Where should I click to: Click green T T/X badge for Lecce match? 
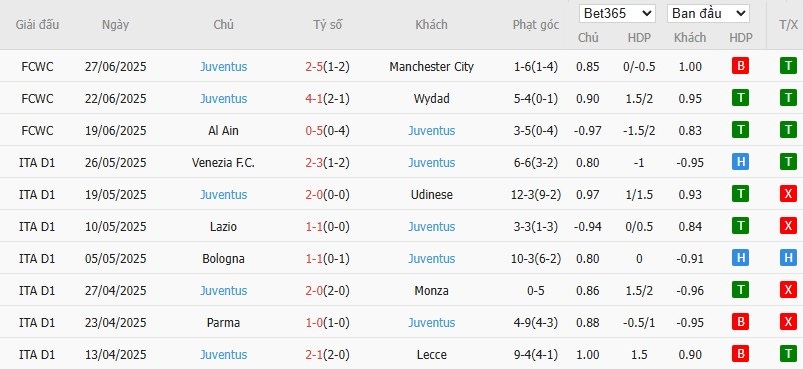(788, 354)
